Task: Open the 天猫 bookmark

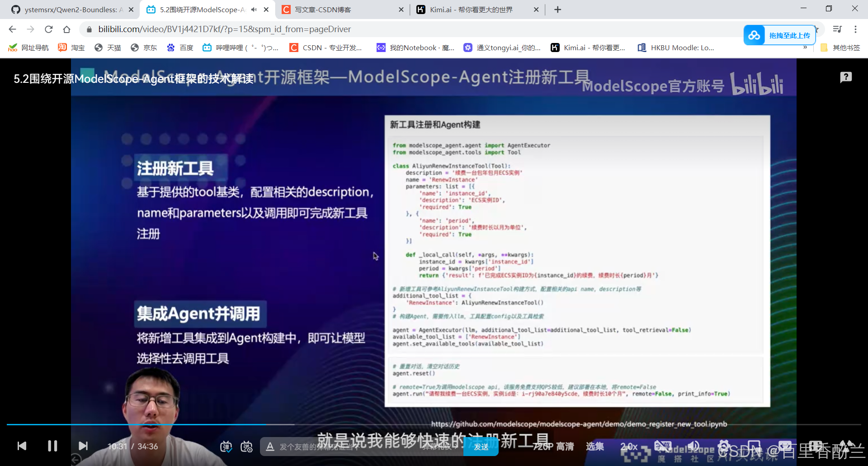Action: pyautogui.click(x=108, y=48)
